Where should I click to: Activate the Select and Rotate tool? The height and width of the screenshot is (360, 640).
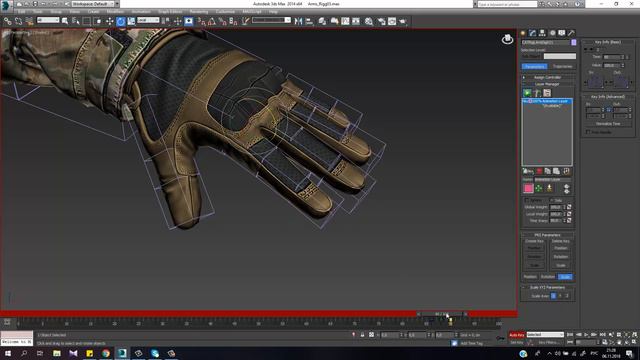pos(120,21)
